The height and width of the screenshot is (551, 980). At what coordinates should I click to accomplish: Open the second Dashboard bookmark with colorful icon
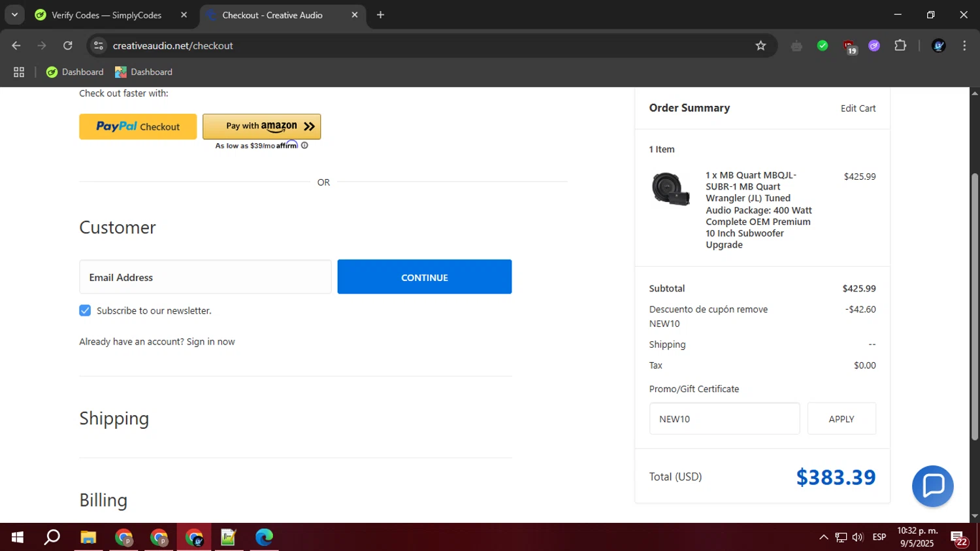point(144,72)
